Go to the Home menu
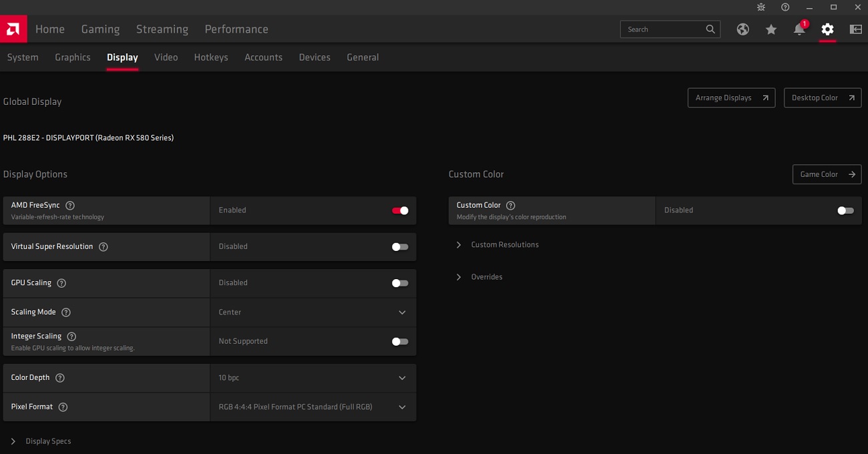This screenshot has height=454, width=868. pos(50,29)
